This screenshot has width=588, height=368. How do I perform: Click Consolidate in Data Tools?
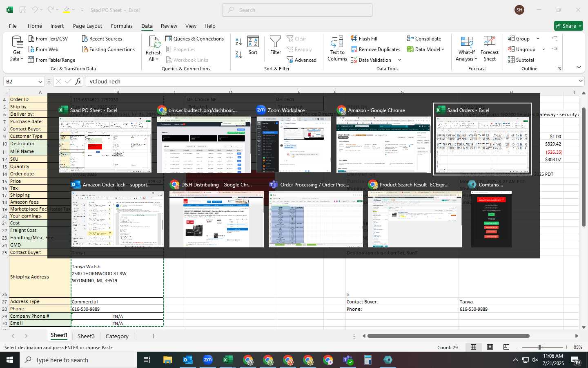tap(424, 38)
